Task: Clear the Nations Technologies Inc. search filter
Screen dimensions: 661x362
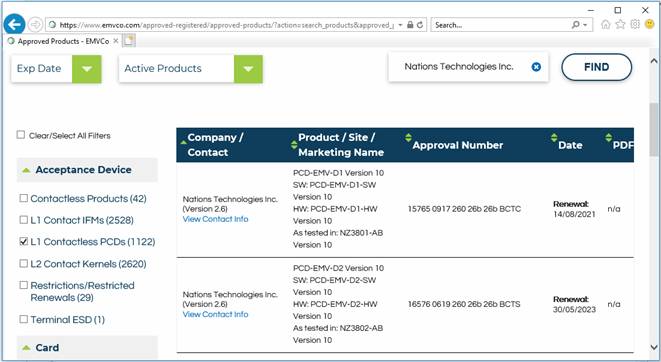Action: coord(536,67)
